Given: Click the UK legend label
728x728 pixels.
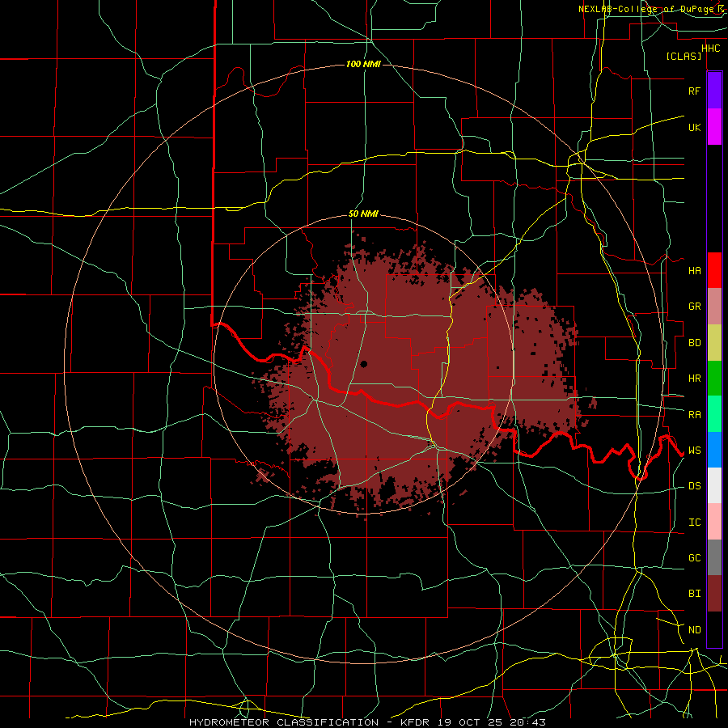Looking at the screenshot, I should [x=694, y=127].
